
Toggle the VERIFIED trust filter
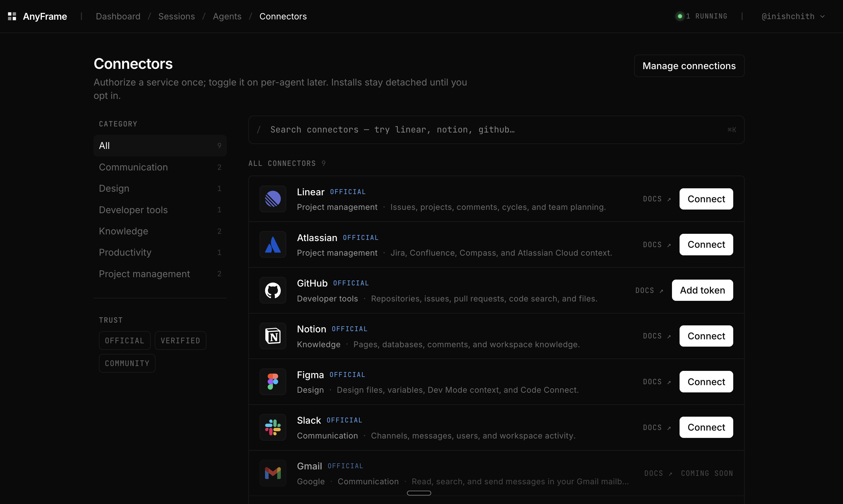pyautogui.click(x=180, y=341)
